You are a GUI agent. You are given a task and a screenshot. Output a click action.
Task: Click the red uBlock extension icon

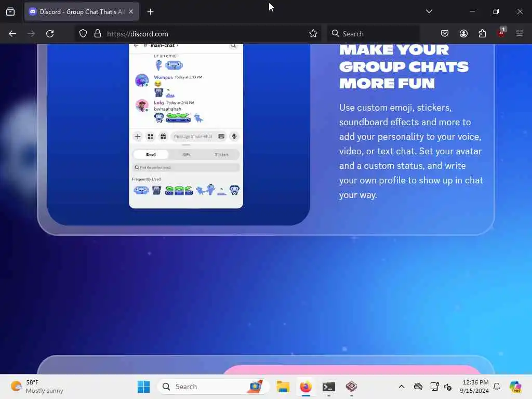501,33
